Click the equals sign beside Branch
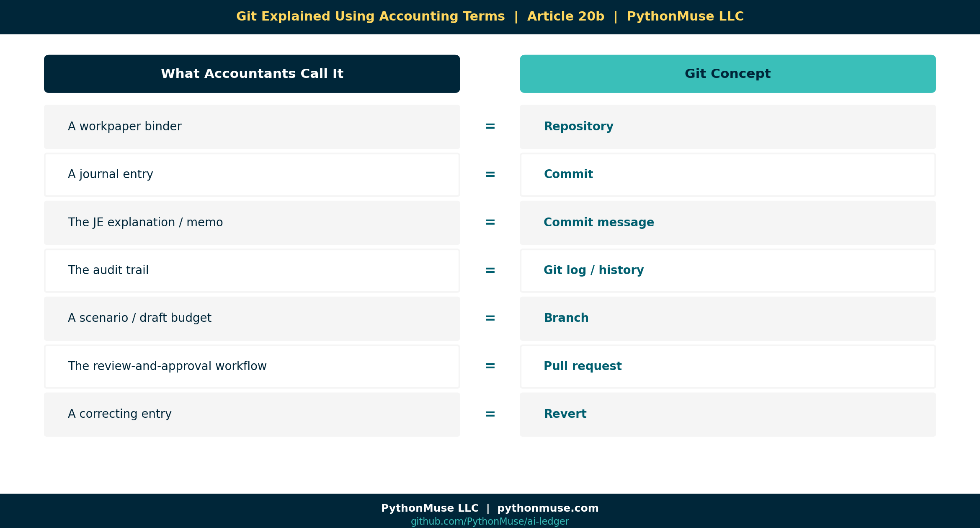Image resolution: width=980 pixels, height=528 pixels. (490, 318)
